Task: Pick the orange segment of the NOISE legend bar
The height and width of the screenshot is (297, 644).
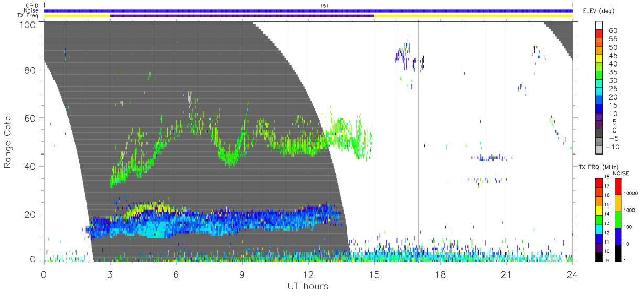Action: click(618, 203)
